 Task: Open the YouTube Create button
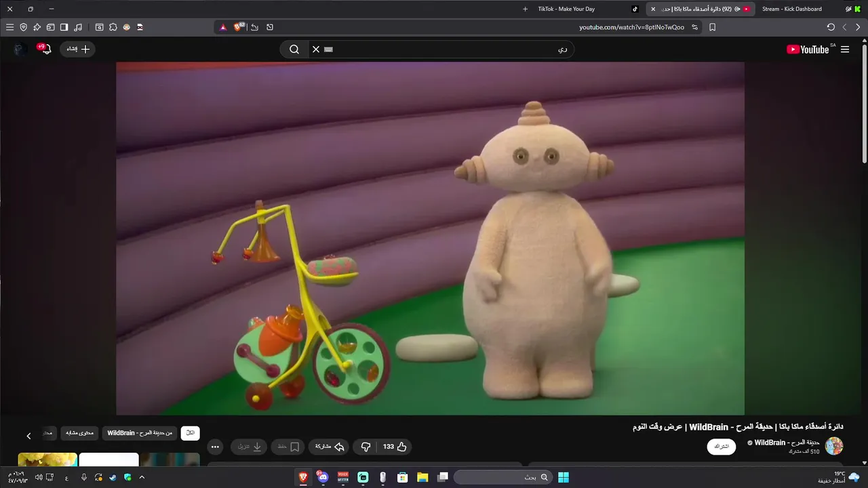78,49
